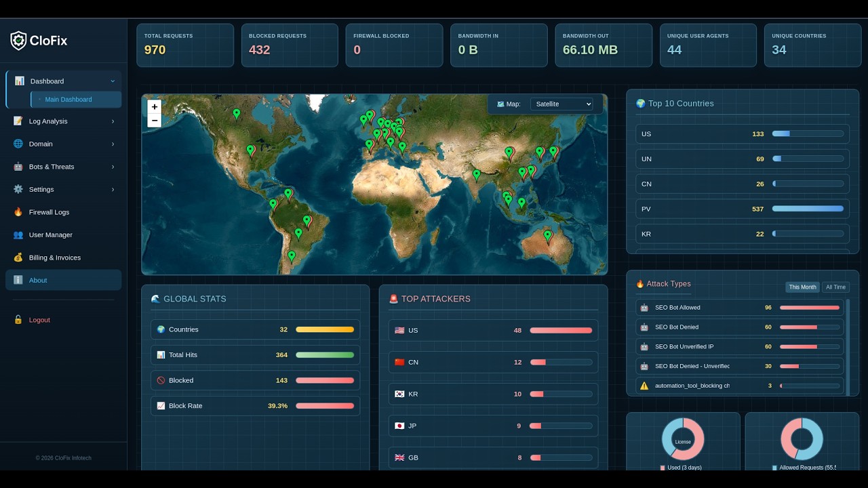Click the PV progress bar in Top 10 Countries
This screenshot has width=868, height=488.
808,209
